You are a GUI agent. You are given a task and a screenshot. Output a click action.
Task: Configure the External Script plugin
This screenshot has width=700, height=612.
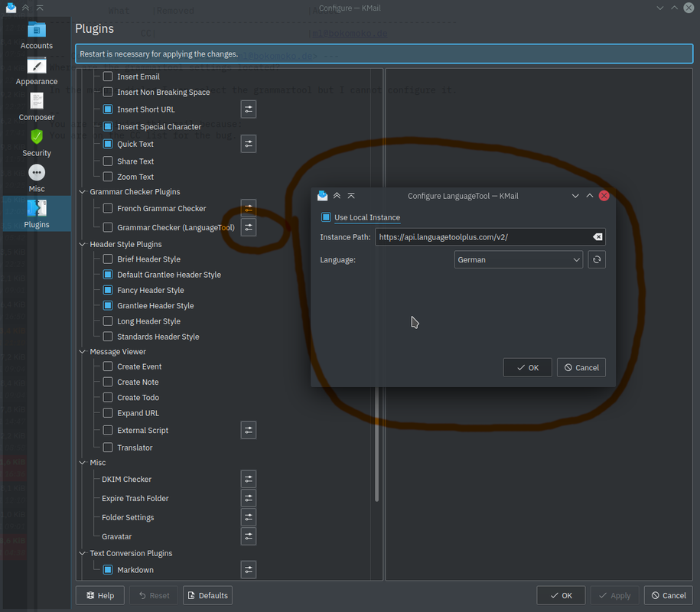point(248,430)
